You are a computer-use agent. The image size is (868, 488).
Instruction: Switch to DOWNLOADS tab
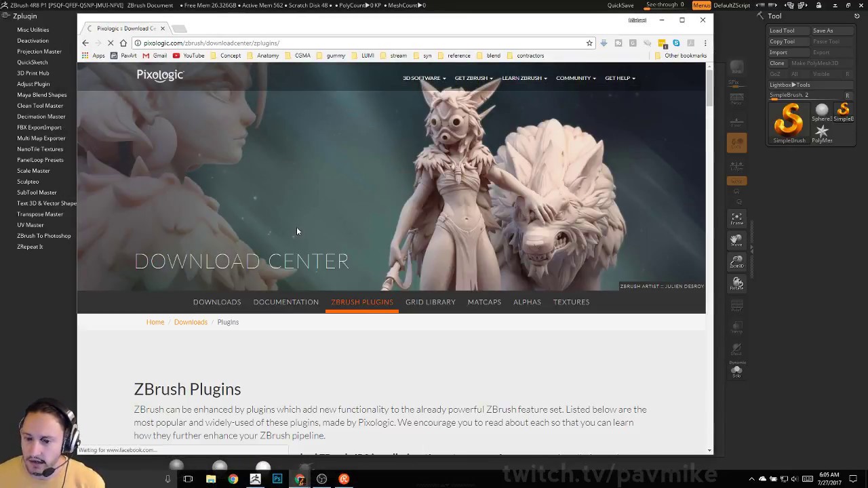[x=217, y=302]
